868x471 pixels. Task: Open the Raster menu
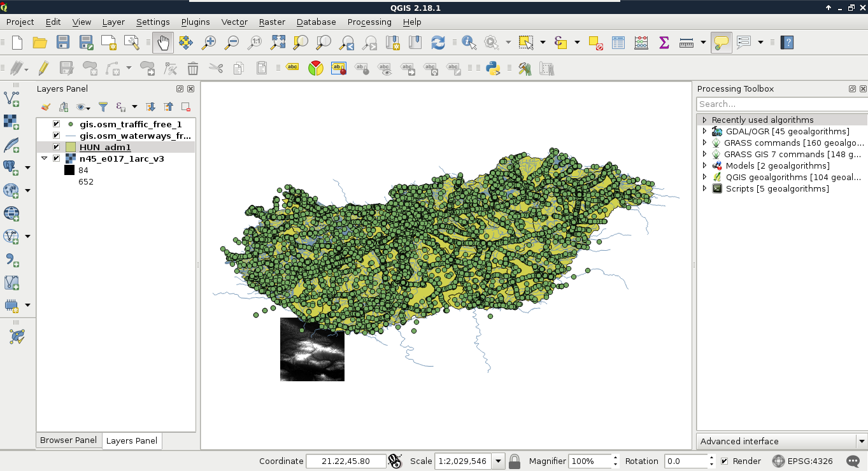coord(272,22)
